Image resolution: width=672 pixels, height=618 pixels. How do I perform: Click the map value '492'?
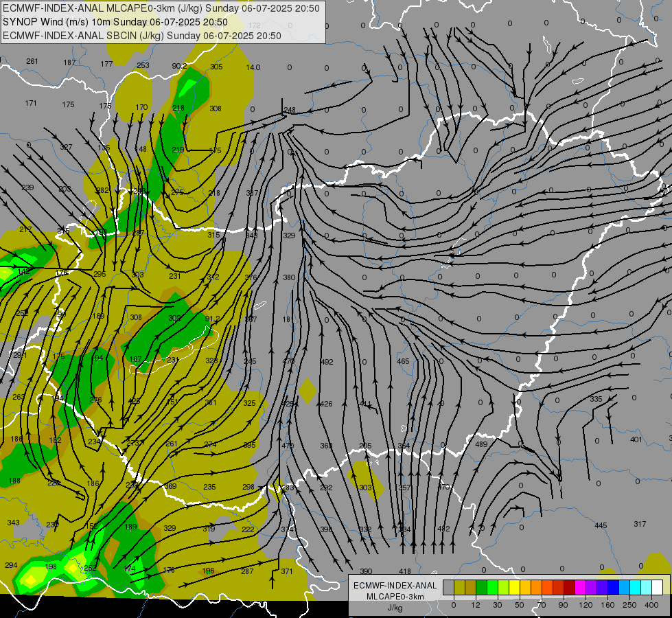point(327,362)
